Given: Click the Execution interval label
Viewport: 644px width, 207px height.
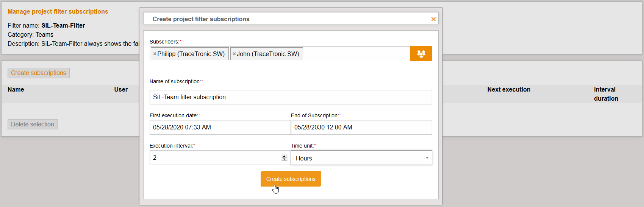Looking at the screenshot, I should pyautogui.click(x=172, y=146).
